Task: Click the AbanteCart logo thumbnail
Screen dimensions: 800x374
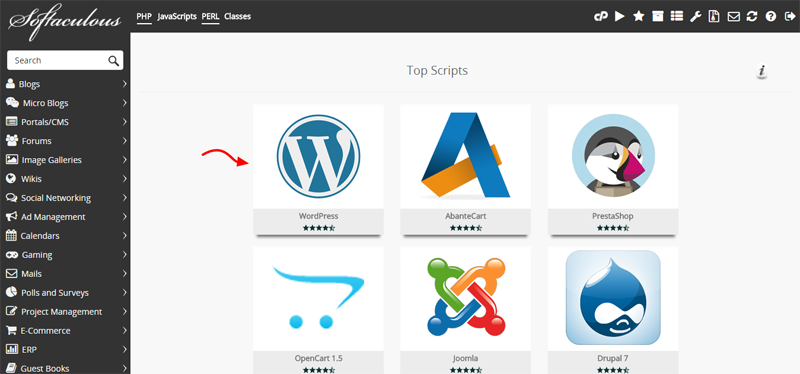Action: pos(465,156)
